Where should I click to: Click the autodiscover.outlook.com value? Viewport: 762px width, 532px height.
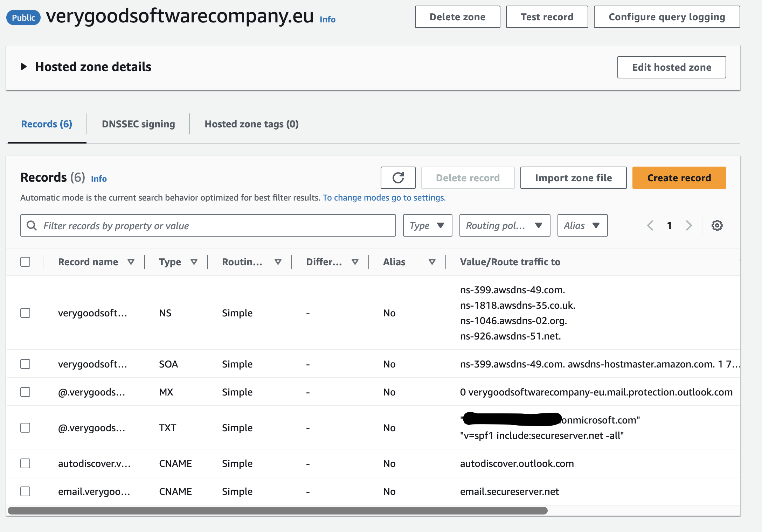point(517,463)
